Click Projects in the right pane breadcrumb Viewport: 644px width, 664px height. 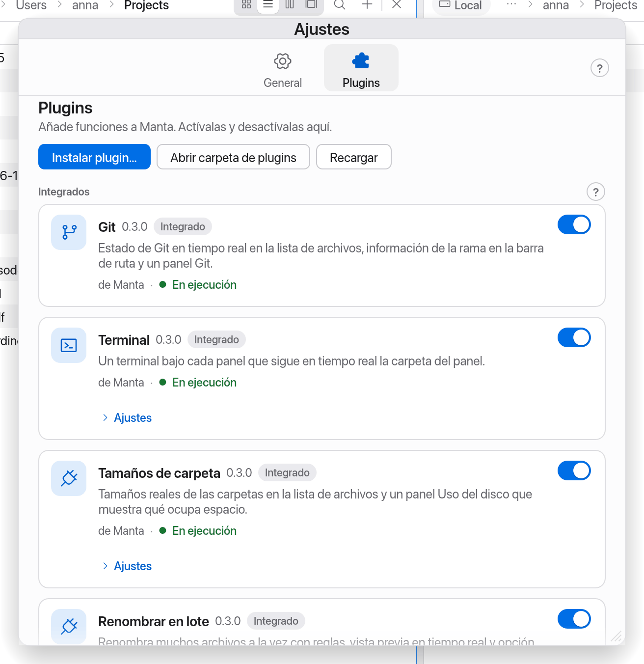click(616, 5)
